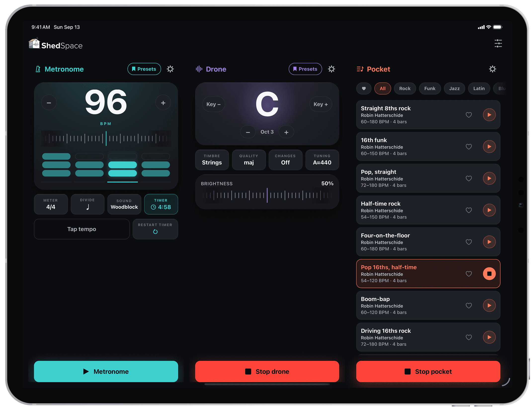
Task: Click the Brightness slider
Action: [x=267, y=196]
